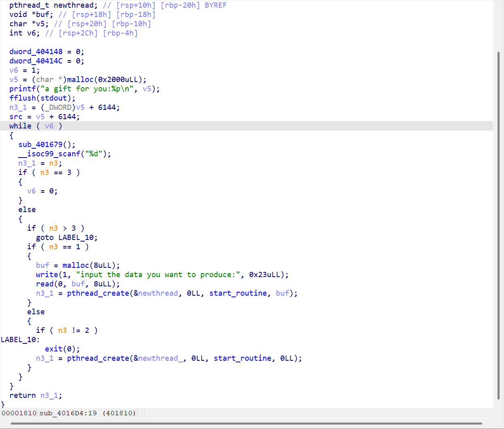Click 'if ( n3 > 3 )' condition
Screen dimensions: 504x429
(x=56, y=228)
